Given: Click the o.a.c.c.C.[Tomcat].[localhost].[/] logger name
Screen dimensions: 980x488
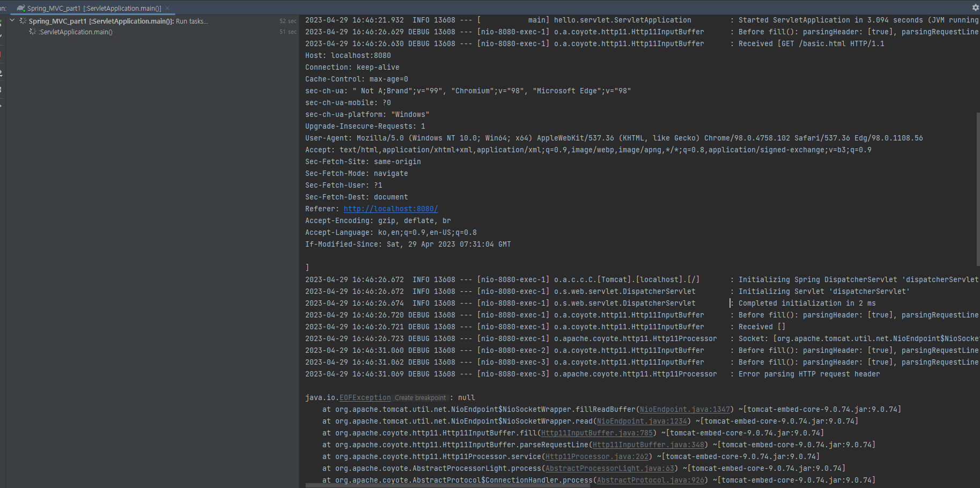Looking at the screenshot, I should [627, 279].
